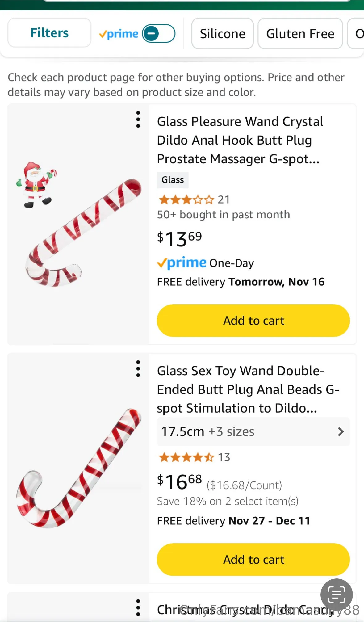The height and width of the screenshot is (622, 364).
Task: Add the $13.69 glass wand to cart
Action: 253,321
